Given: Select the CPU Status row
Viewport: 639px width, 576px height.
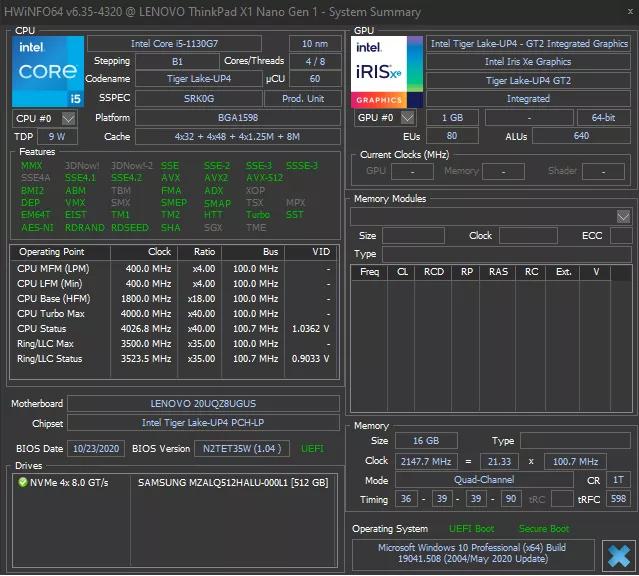Looking at the screenshot, I should pyautogui.click(x=174, y=329).
